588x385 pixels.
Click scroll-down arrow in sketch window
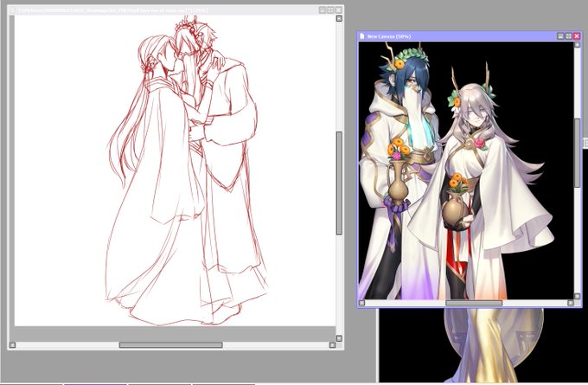tap(339, 338)
